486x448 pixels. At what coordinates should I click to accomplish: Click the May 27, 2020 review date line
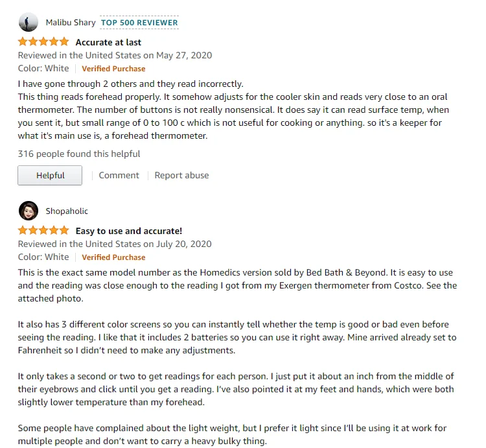pos(115,56)
